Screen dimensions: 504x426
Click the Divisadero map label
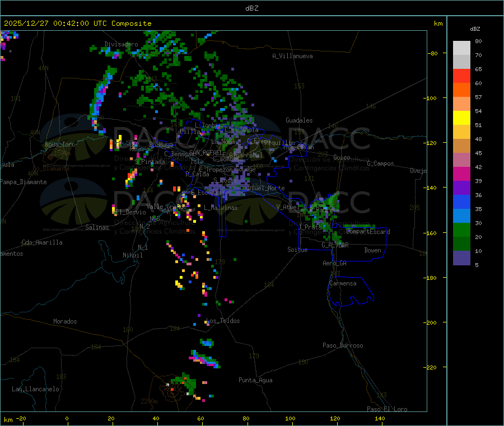pyautogui.click(x=121, y=44)
